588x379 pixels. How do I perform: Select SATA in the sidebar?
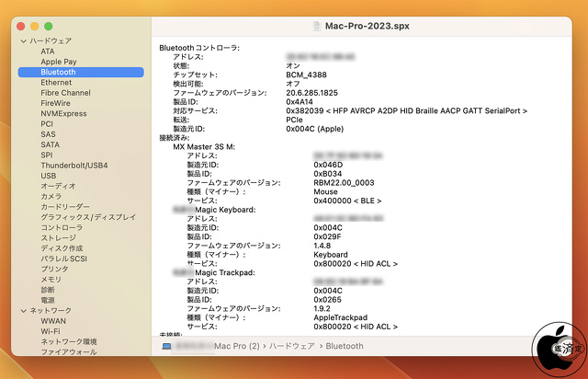(51, 144)
